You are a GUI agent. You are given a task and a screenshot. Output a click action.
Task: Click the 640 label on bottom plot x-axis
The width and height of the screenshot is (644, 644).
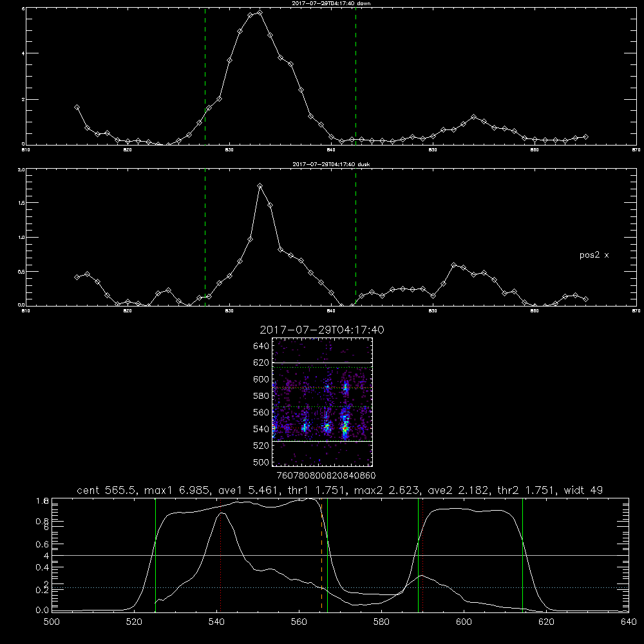tap(629, 622)
